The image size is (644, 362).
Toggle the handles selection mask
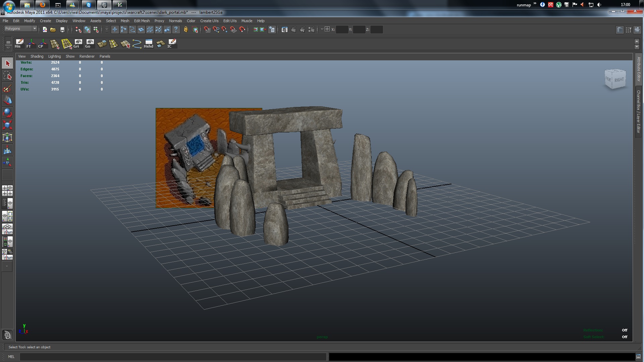[115, 29]
